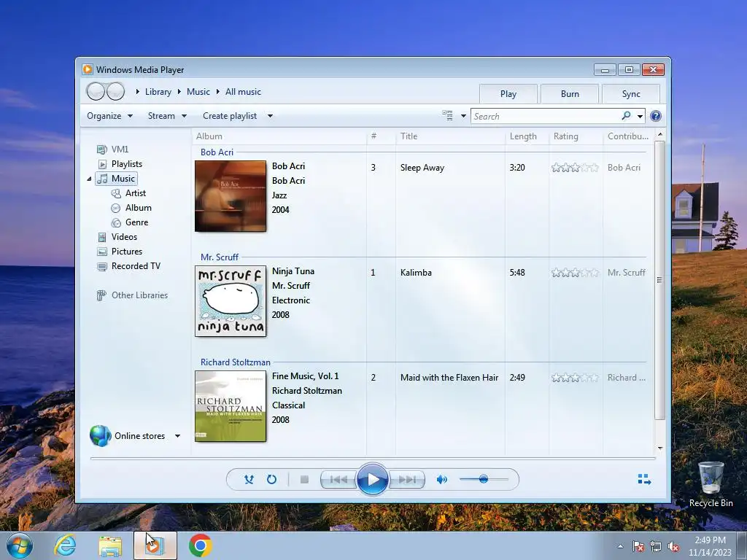The width and height of the screenshot is (747, 560).
Task: Click All music in the breadcrumb
Action: [x=243, y=92]
